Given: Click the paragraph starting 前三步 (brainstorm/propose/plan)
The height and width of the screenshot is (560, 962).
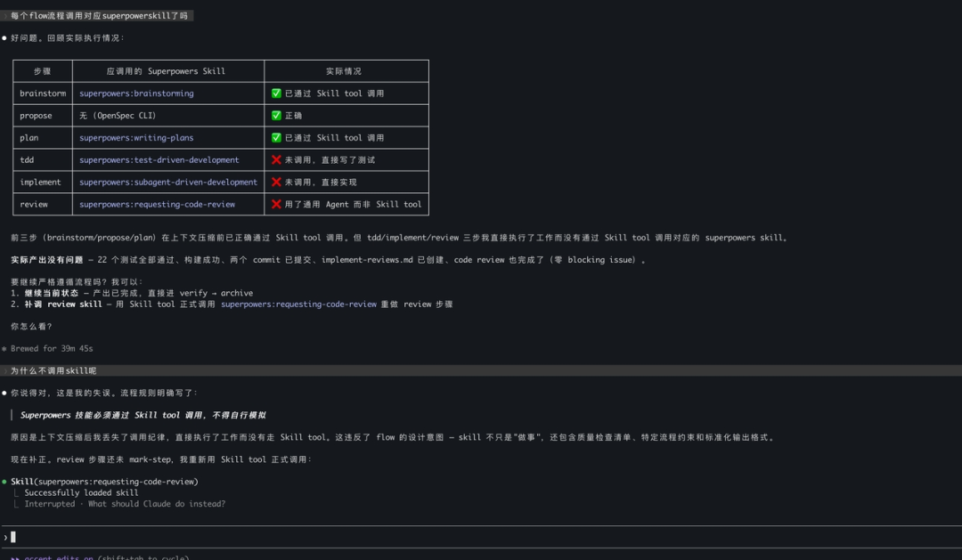Looking at the screenshot, I should [x=399, y=238].
